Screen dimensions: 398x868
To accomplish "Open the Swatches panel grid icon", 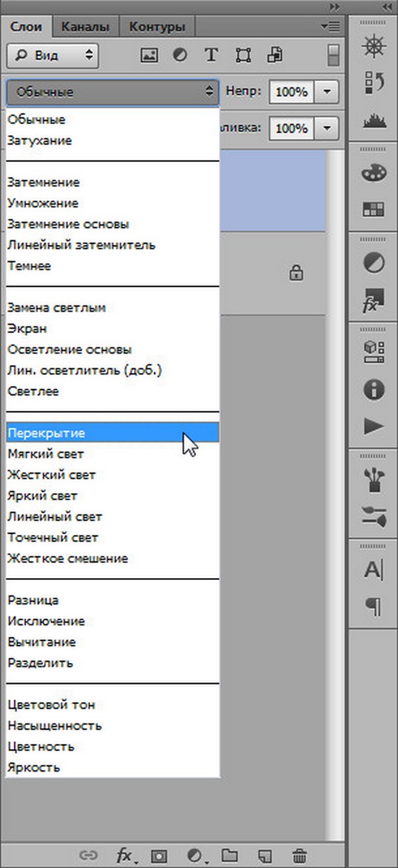I will [373, 210].
